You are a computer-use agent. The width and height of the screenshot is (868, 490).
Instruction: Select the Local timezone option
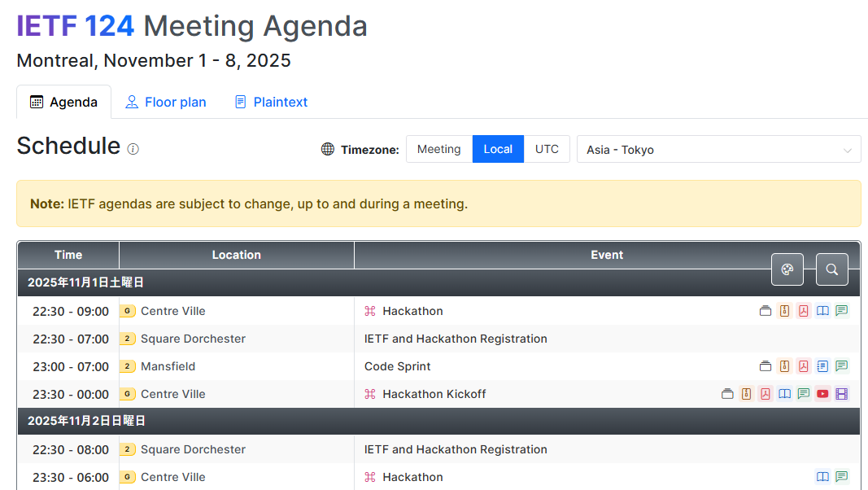(x=498, y=149)
